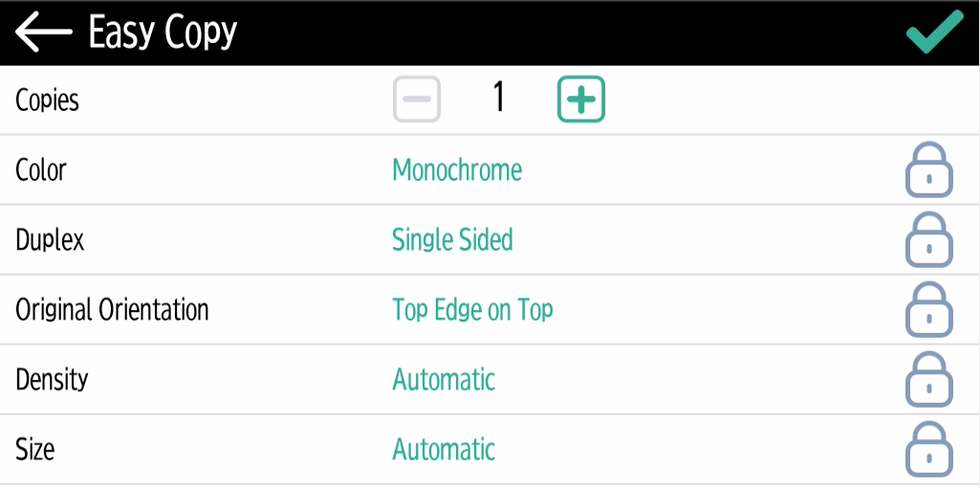Open the Monochrome color option
This screenshot has width=980, height=488.
(457, 170)
